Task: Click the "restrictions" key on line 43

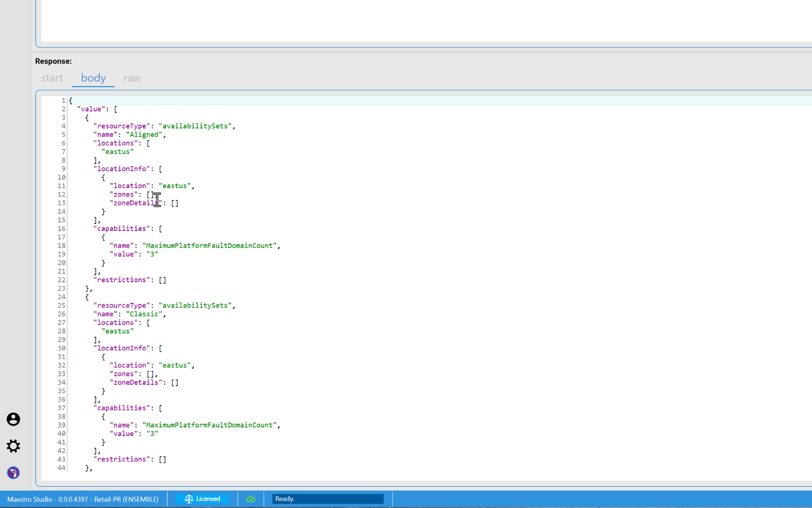Action: 122,460
